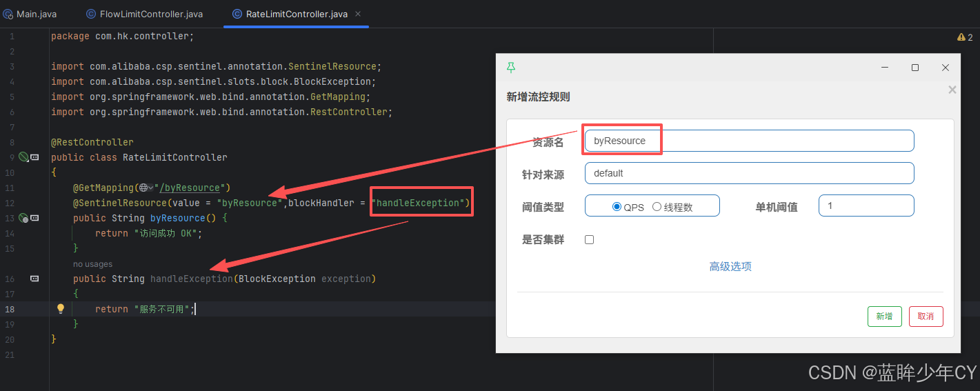Click the Spring bean gutter icon on line 9
980x391 pixels.
[x=23, y=157]
